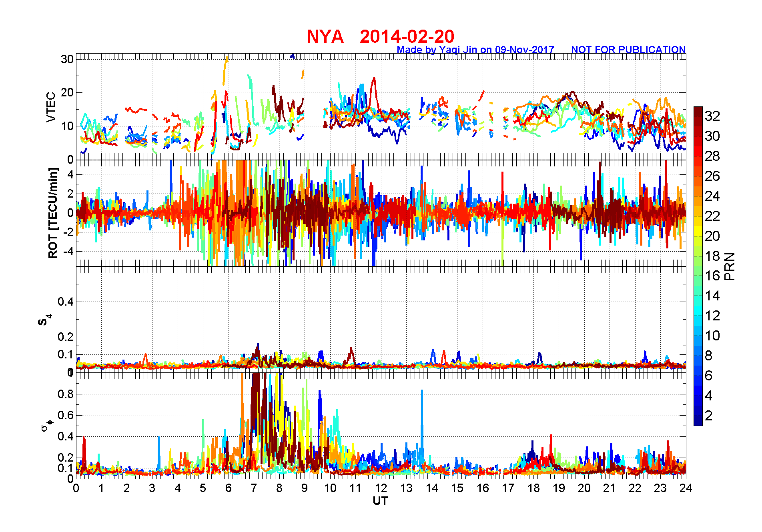Screen dimensions: 762x532
Task: Select the "Made by Yaqi Jin on 09-Nov-2017" credit
Action: pyautogui.click(x=475, y=50)
